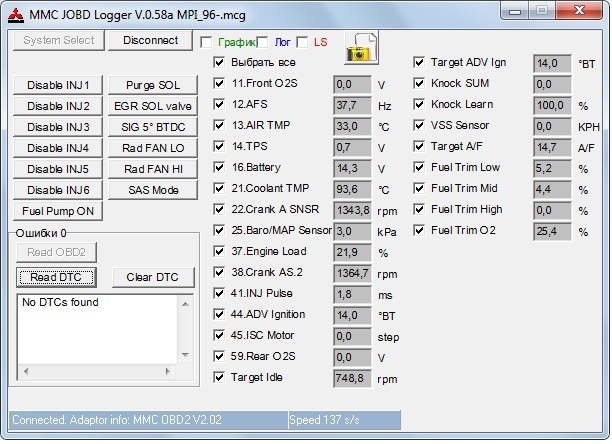The image size is (612, 444).
Task: Click the Target Idle value field
Action: tap(353, 378)
